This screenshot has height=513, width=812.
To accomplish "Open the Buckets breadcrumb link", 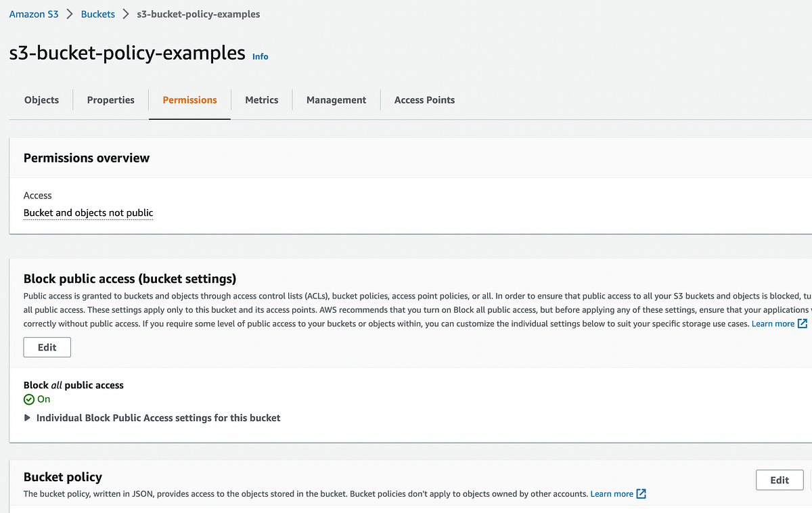I will coord(97,14).
